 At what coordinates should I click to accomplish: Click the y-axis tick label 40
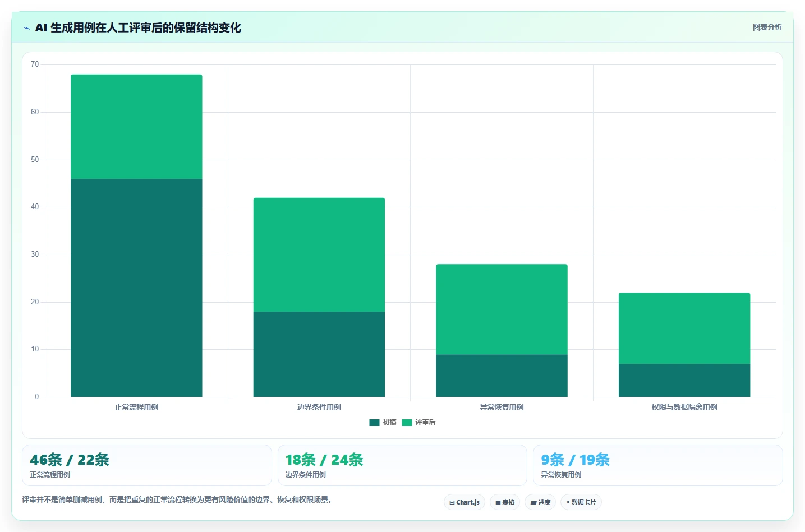pos(35,207)
